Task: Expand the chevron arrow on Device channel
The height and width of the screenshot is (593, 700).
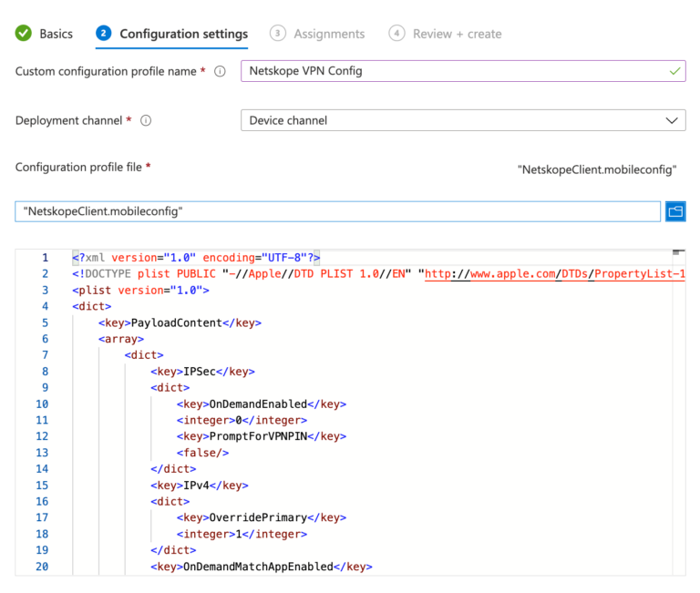Action: pos(672,120)
